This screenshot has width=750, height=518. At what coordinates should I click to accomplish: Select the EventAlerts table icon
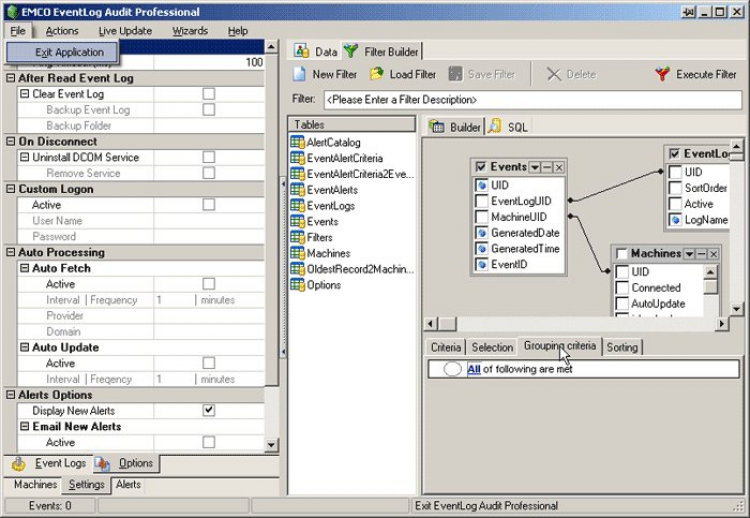(298, 189)
